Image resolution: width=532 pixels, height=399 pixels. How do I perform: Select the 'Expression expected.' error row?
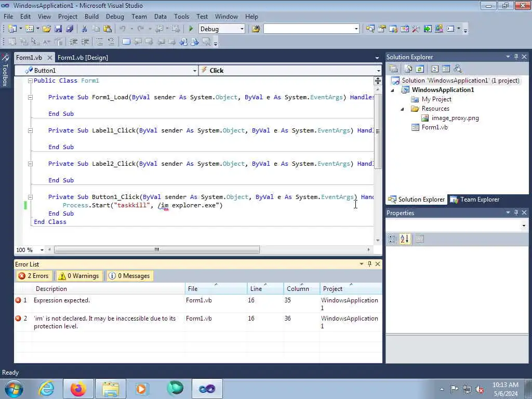[198, 303]
